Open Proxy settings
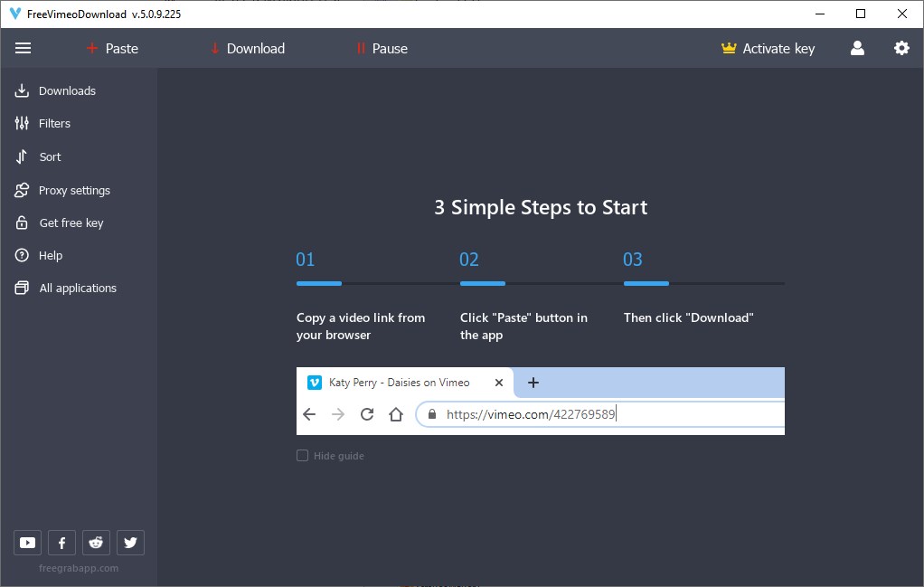Screen dimensions: 924x587 (74, 190)
